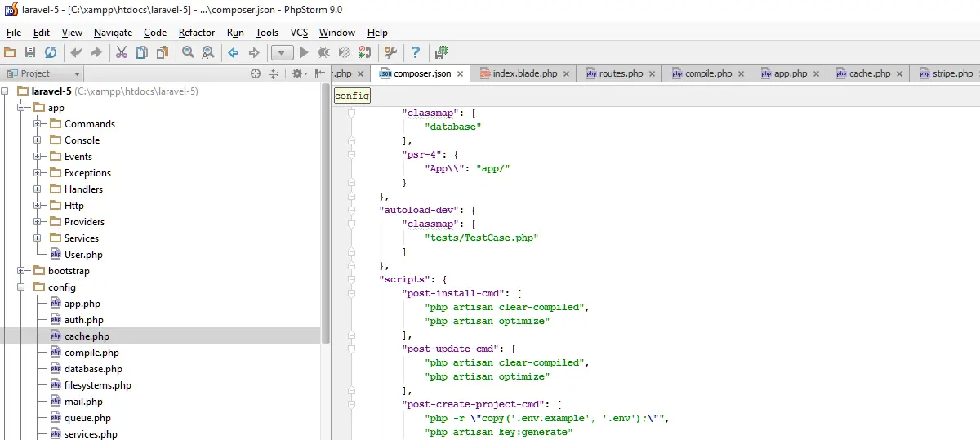The width and height of the screenshot is (980, 440).
Task: Expand the Events folder
Action: coord(38,157)
